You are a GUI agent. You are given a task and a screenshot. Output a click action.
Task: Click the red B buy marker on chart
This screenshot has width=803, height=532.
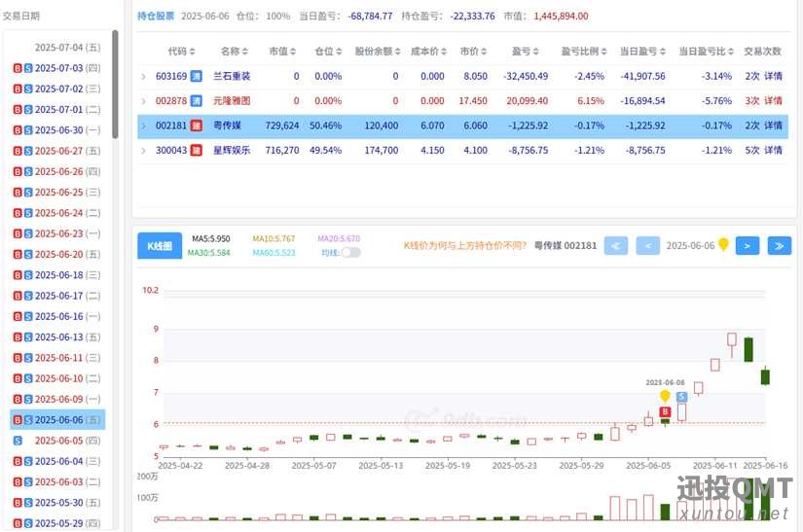tap(665, 411)
